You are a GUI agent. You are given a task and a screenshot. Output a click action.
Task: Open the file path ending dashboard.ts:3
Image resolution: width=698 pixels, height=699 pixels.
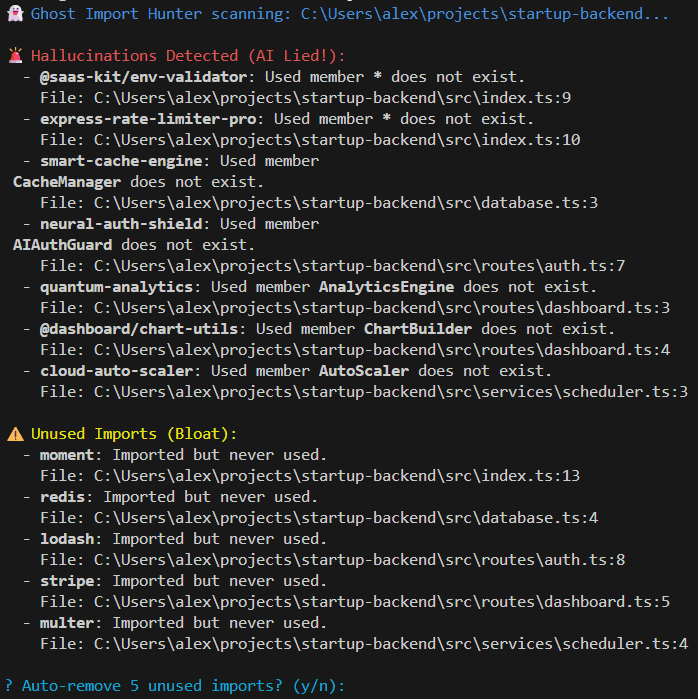382,308
